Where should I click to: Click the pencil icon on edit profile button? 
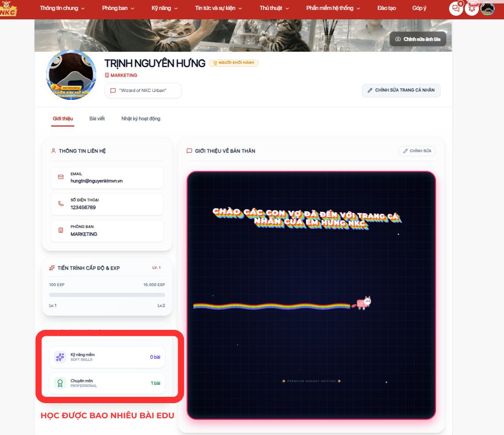pyautogui.click(x=370, y=90)
